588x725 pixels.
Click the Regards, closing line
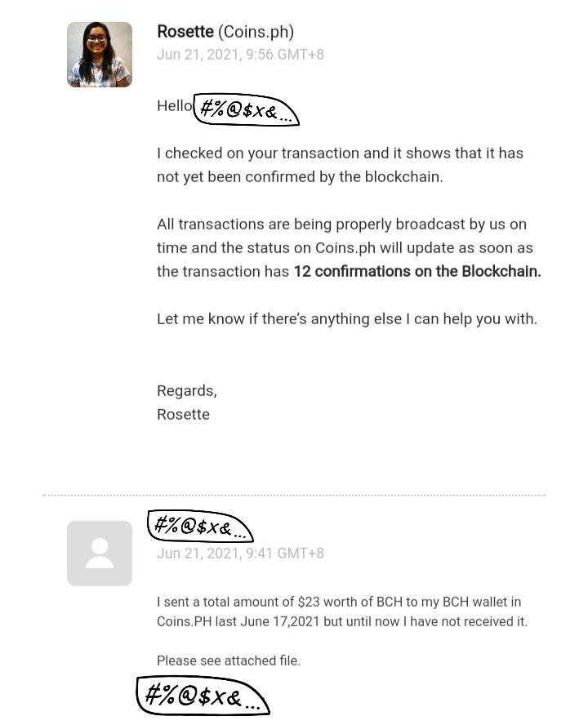tap(187, 391)
